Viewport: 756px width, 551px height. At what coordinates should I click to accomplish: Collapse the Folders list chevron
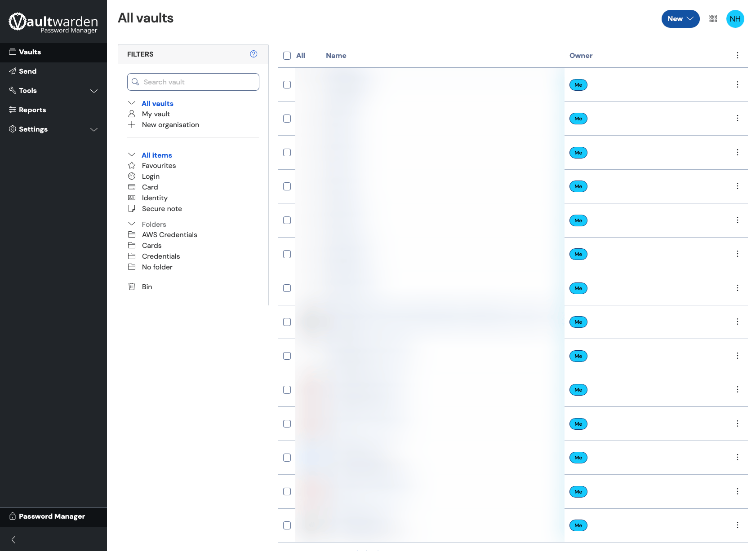click(132, 224)
